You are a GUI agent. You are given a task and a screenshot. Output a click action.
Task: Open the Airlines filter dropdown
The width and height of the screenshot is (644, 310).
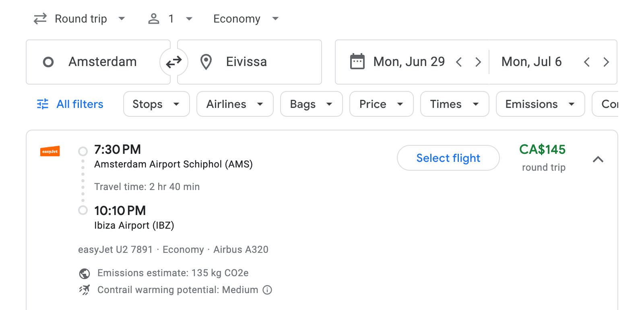tap(235, 104)
